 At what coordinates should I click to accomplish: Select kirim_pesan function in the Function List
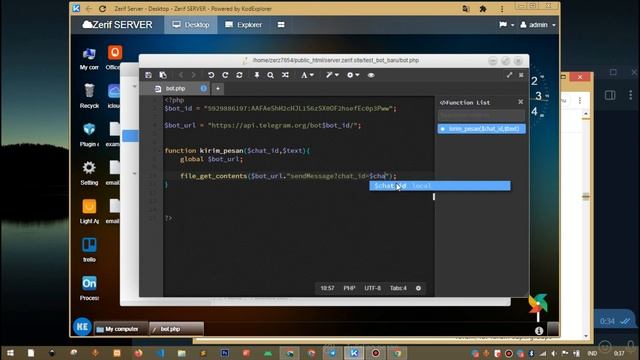(x=481, y=129)
